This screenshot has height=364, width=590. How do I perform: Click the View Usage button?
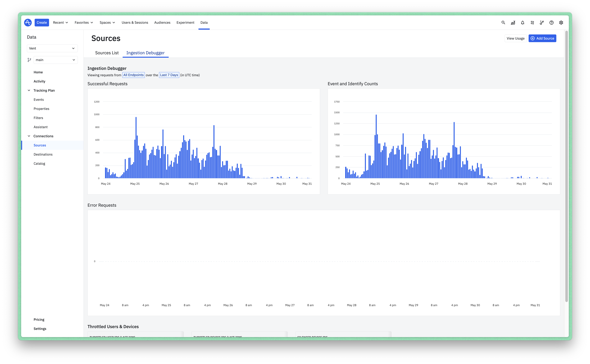tap(515, 38)
